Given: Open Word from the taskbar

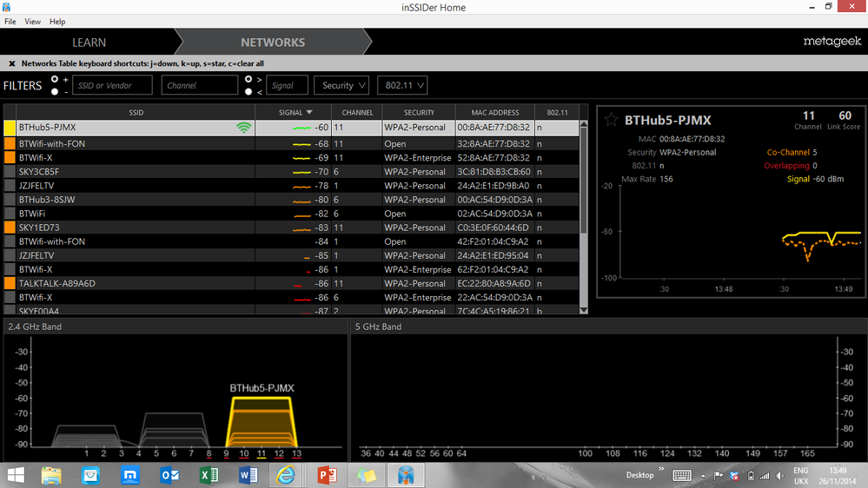Looking at the screenshot, I should pyautogui.click(x=248, y=475).
